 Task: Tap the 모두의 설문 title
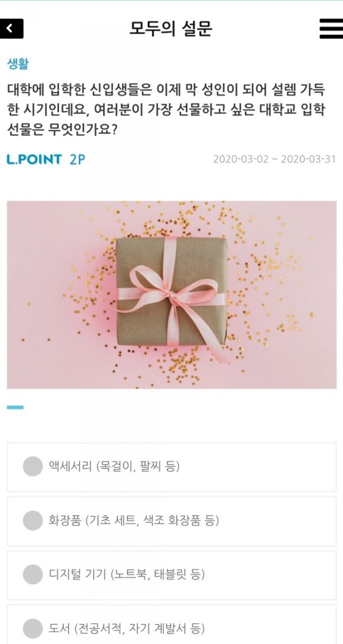click(171, 29)
